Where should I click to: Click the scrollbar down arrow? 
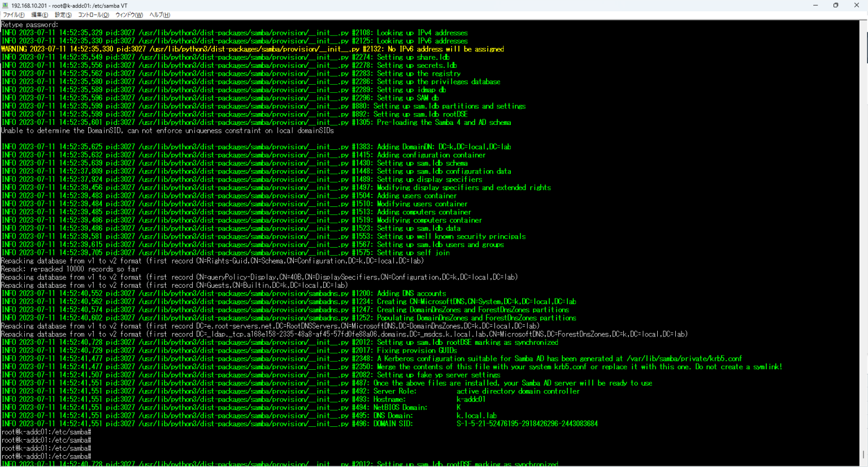pos(864,462)
